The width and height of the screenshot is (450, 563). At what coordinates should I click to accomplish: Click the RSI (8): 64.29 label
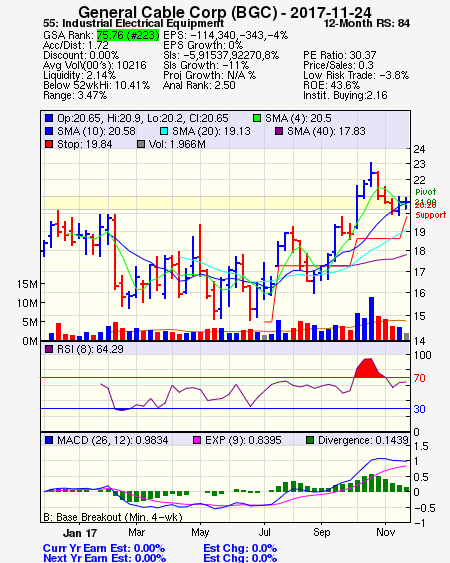90,349
